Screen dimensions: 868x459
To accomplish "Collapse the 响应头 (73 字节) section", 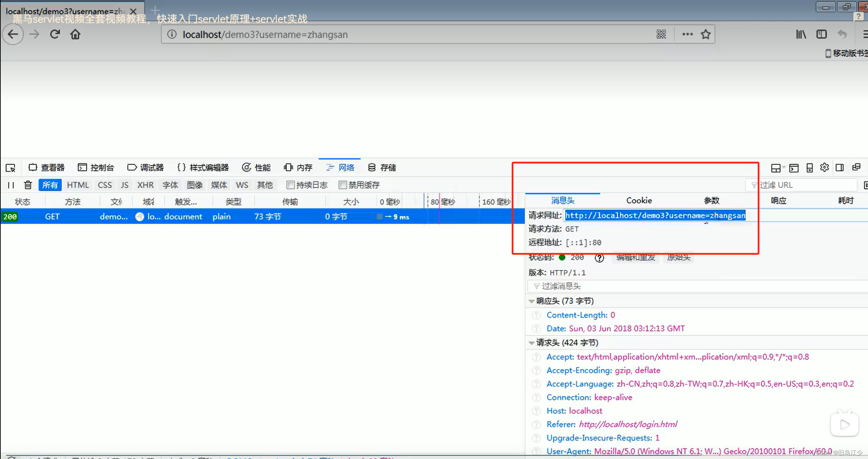I will coord(531,301).
